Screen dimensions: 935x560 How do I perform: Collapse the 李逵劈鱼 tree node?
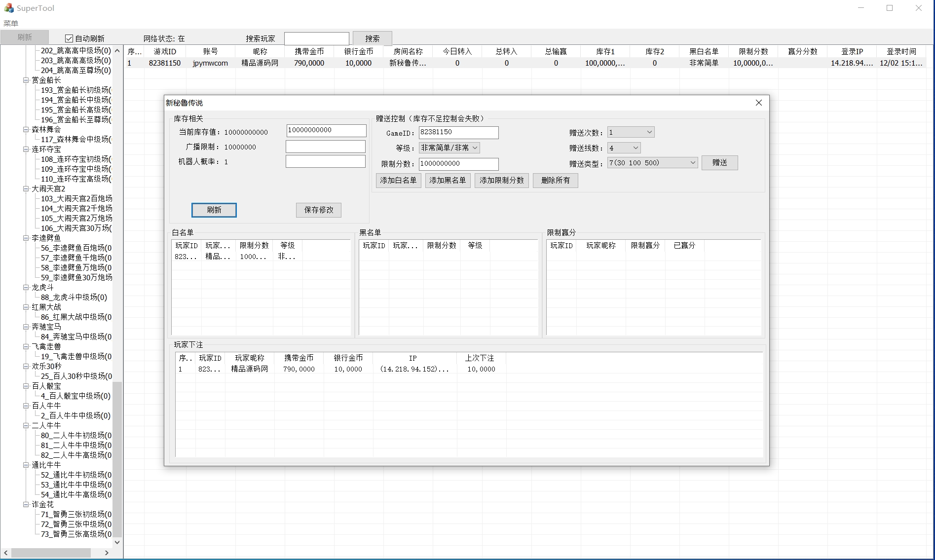26,238
